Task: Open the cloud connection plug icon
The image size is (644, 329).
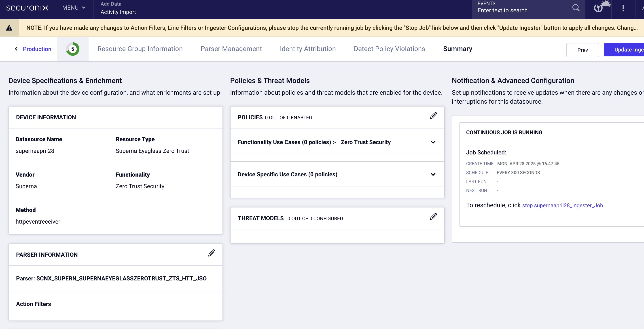Action: pos(601,7)
